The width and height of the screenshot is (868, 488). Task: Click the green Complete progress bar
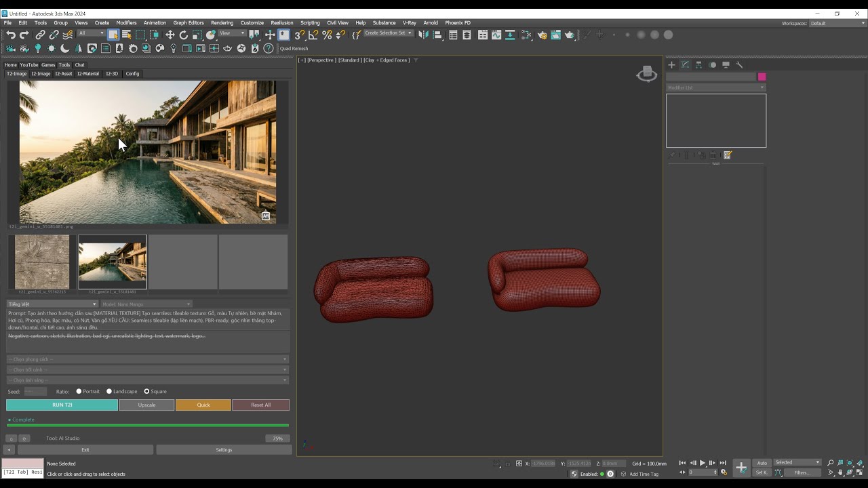click(x=147, y=426)
